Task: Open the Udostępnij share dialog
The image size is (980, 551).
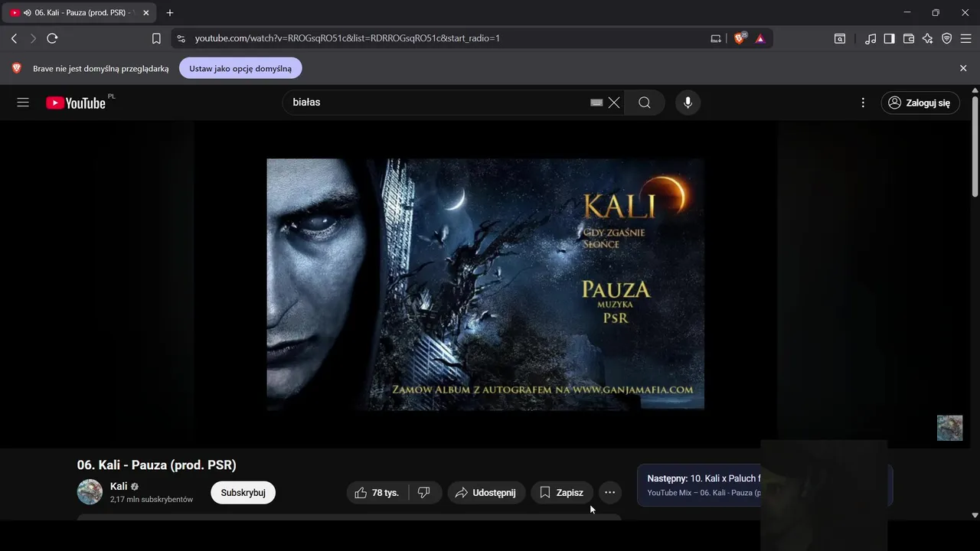Action: pos(486,493)
